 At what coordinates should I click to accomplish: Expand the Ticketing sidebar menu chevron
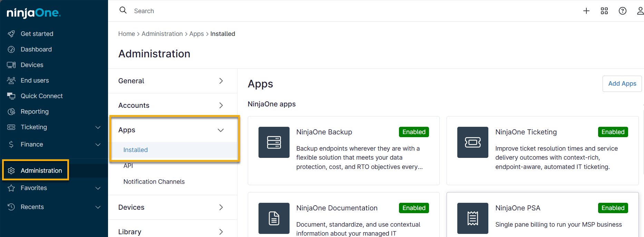pos(98,127)
